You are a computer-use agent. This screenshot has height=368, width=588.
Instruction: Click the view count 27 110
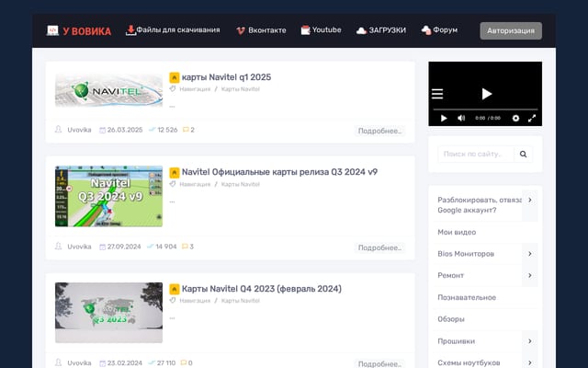click(166, 363)
